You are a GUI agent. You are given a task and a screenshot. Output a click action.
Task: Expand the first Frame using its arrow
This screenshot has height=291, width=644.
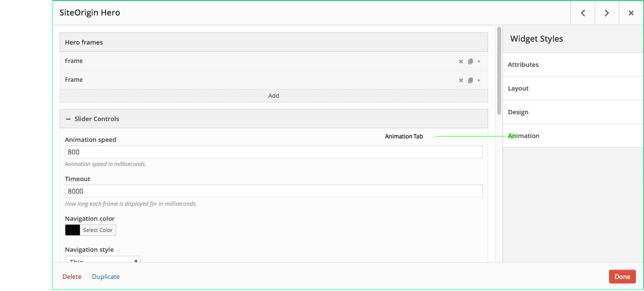479,61
